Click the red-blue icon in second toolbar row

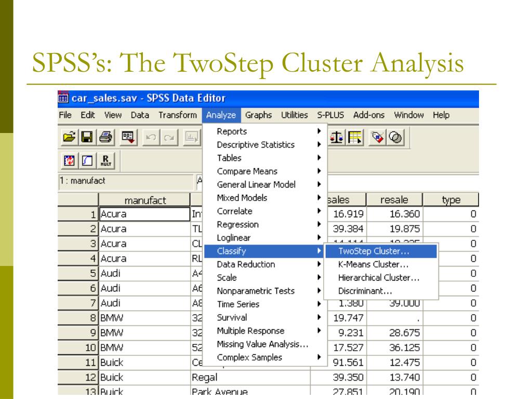coord(69,161)
